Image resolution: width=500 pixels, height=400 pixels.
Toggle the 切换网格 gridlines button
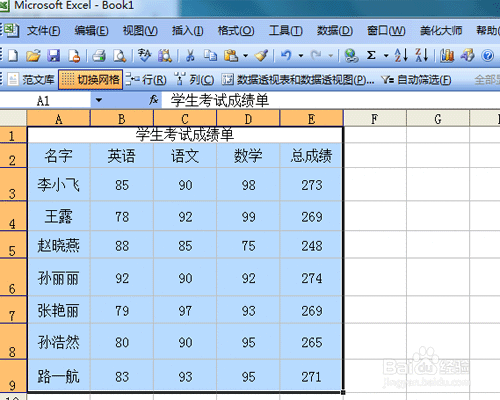coord(91,80)
